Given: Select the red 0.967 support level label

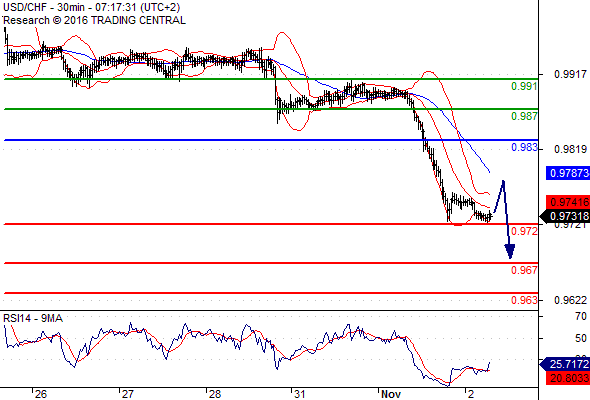Looking at the screenshot, I should [524, 270].
